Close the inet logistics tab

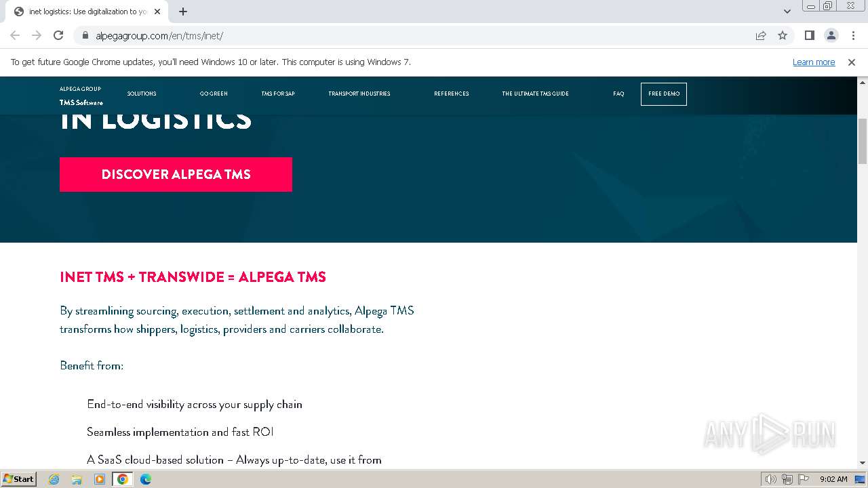[157, 12]
